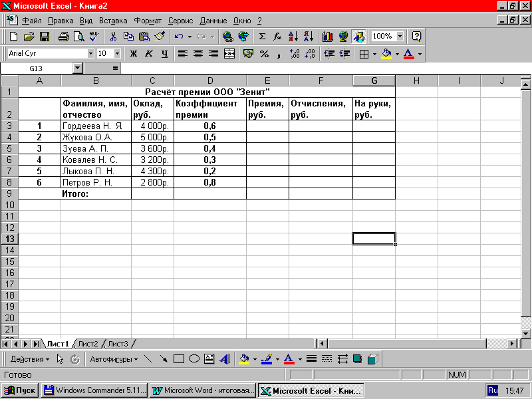This screenshot has width=532, height=399.
Task: Apply red font color A
Action: point(409,54)
